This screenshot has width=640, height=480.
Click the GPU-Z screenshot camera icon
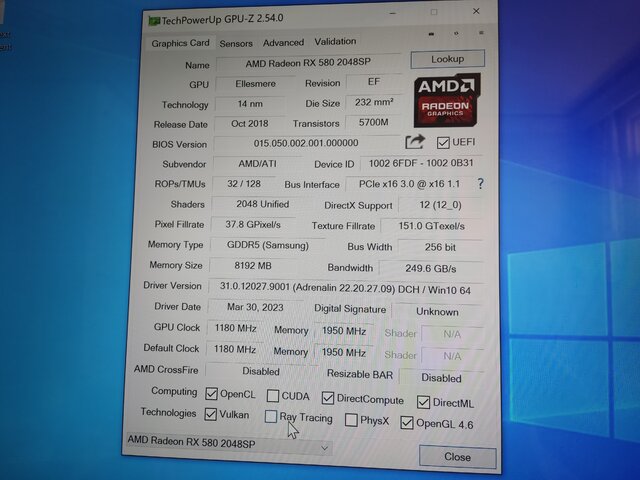(431, 34)
